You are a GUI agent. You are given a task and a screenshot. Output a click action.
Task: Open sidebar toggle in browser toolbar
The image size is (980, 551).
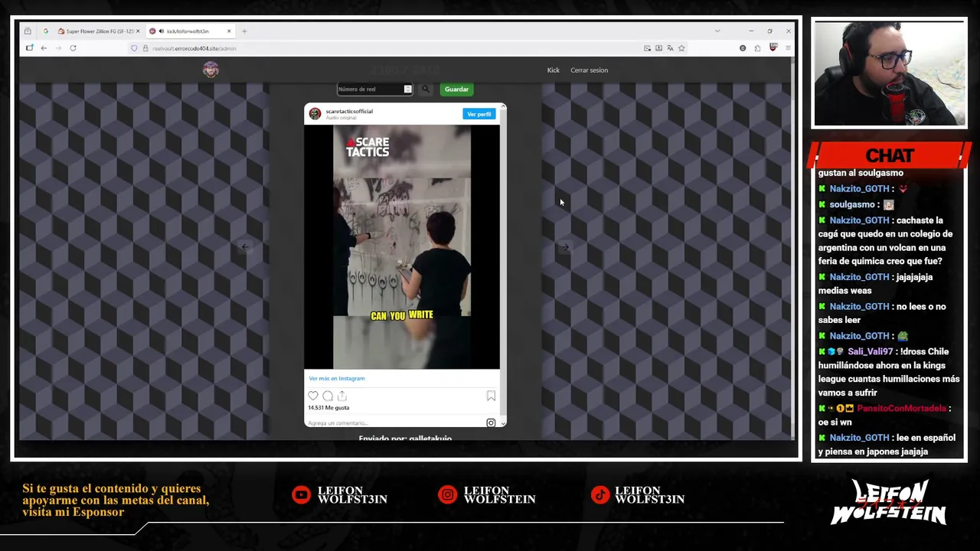click(29, 48)
